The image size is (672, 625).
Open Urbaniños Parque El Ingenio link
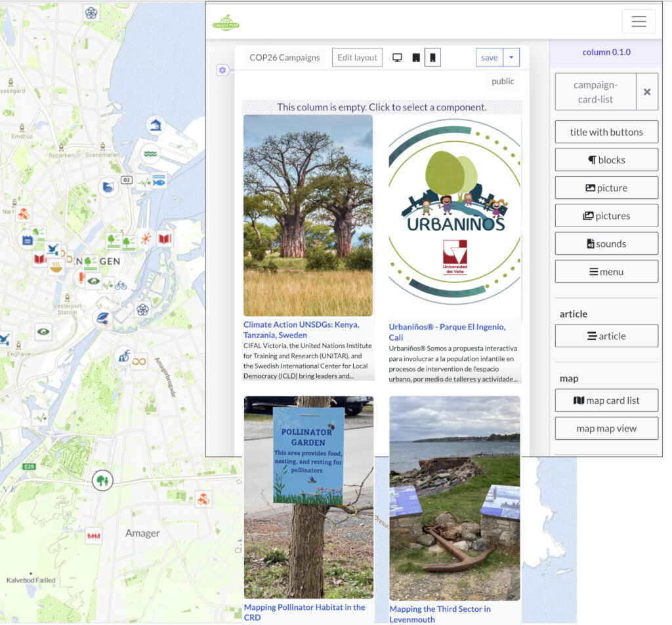(x=447, y=332)
